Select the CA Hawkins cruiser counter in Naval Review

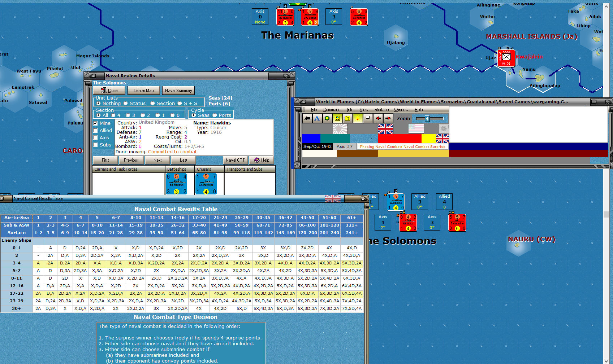pyautogui.click(x=206, y=184)
